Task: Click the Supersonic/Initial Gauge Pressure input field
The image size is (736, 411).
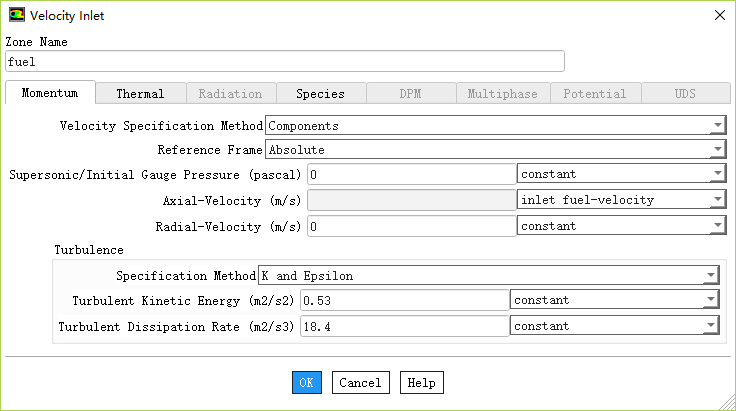Action: pos(411,174)
